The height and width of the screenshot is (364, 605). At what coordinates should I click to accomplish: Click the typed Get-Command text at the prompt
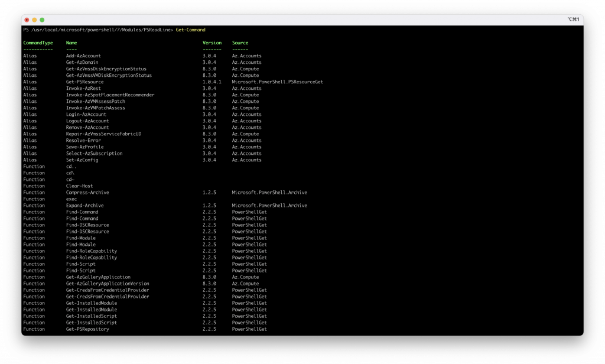191,30
